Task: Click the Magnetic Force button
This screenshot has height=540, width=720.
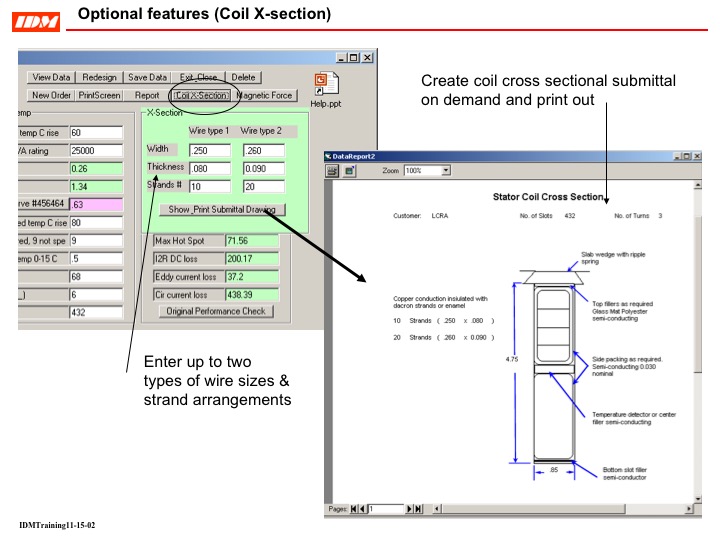Action: pyautogui.click(x=265, y=96)
